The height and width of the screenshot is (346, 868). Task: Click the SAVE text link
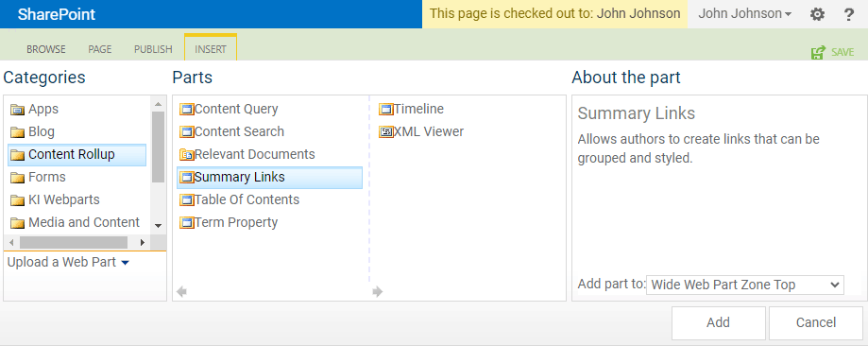(x=842, y=52)
